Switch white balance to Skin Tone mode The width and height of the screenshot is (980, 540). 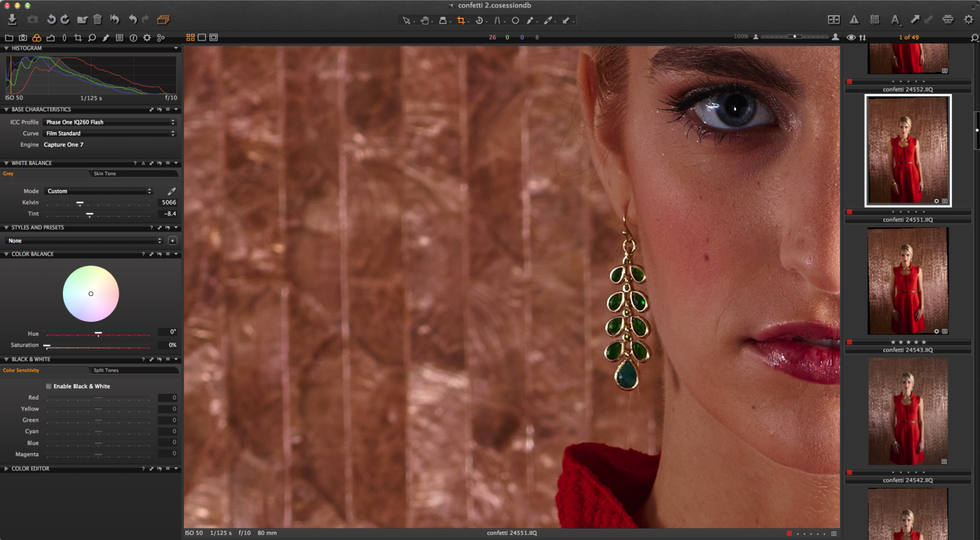tap(105, 173)
